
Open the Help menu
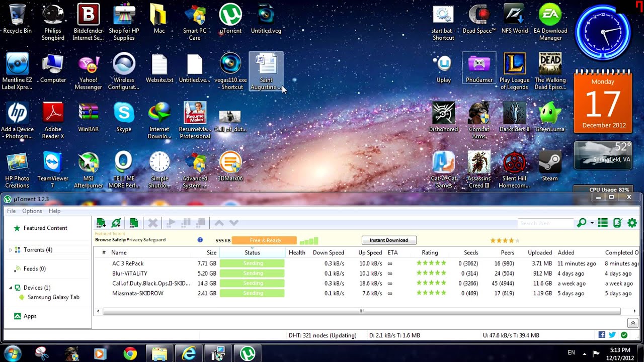(x=54, y=211)
